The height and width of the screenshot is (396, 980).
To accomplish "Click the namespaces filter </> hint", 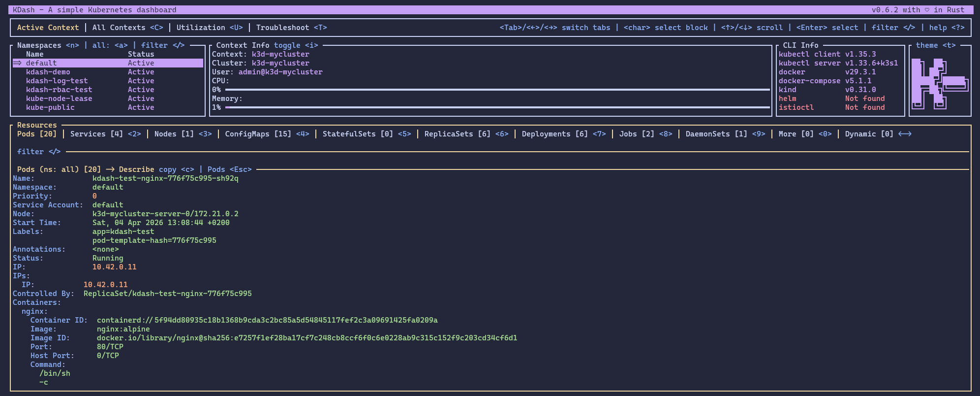I will point(163,45).
